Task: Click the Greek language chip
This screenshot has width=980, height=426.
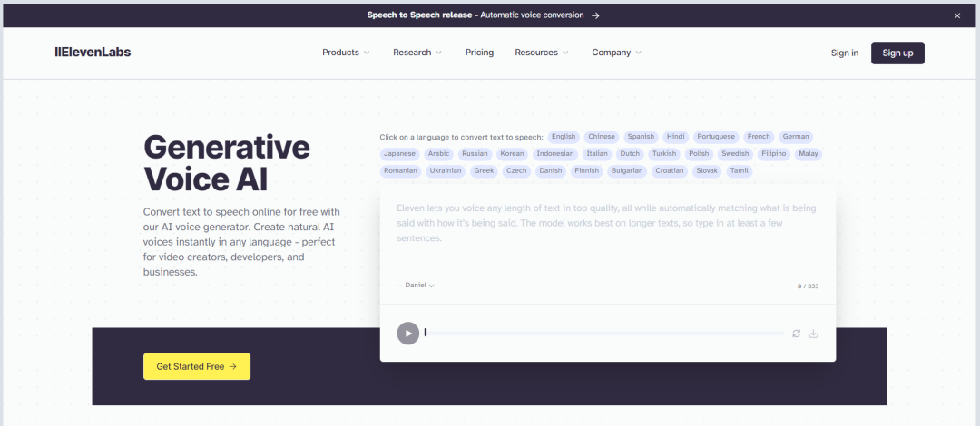Action: click(x=484, y=171)
